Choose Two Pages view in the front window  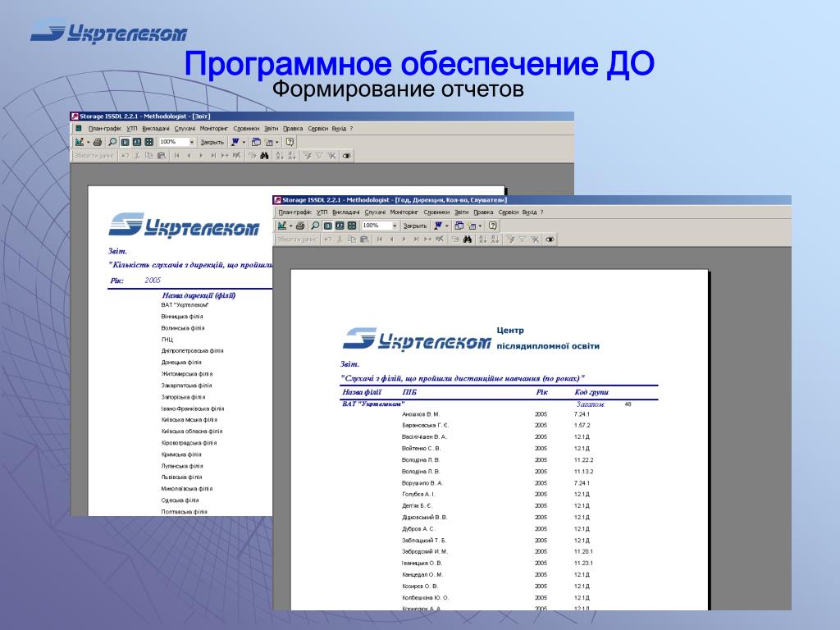(x=340, y=226)
